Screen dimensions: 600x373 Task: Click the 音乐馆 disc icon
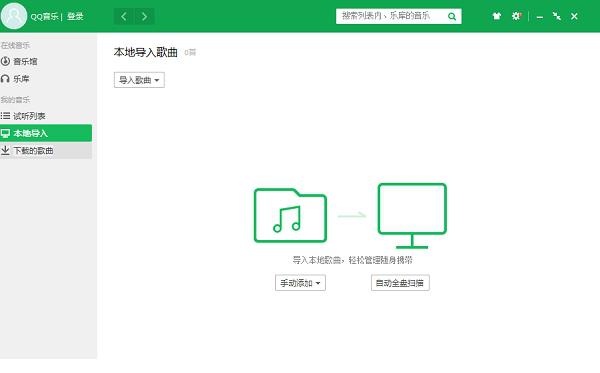[5, 61]
